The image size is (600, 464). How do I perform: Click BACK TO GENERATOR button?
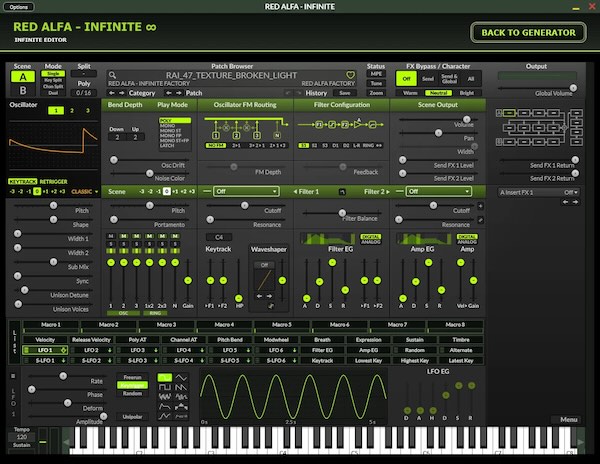pos(528,33)
